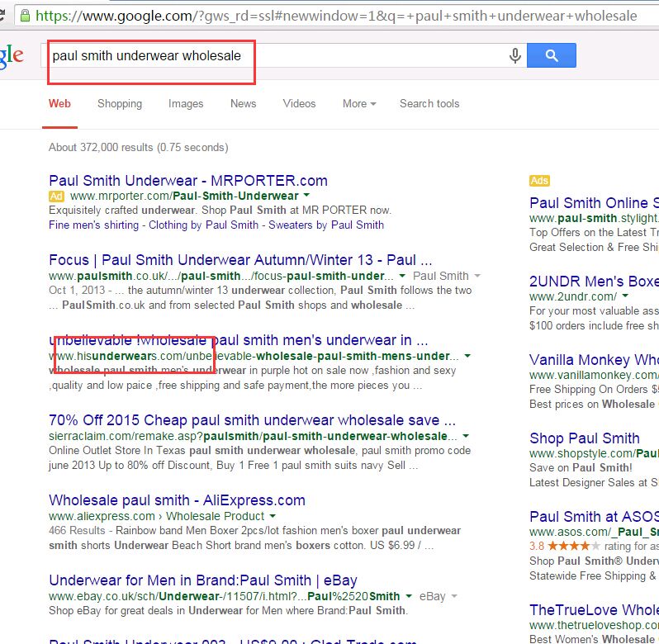This screenshot has width=659, height=644.
Task: Click the yellow Ad badge beside mrporter.com
Action: point(56,197)
